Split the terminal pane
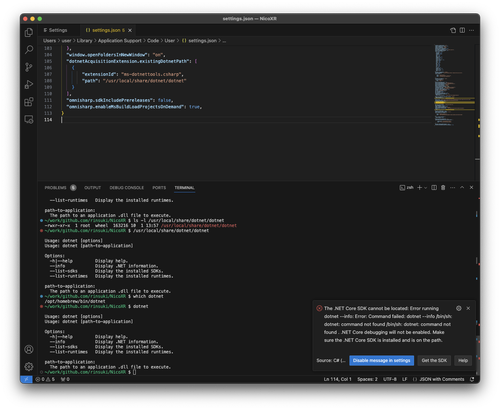Image resolution: width=500 pixels, height=410 pixels. 434,188
